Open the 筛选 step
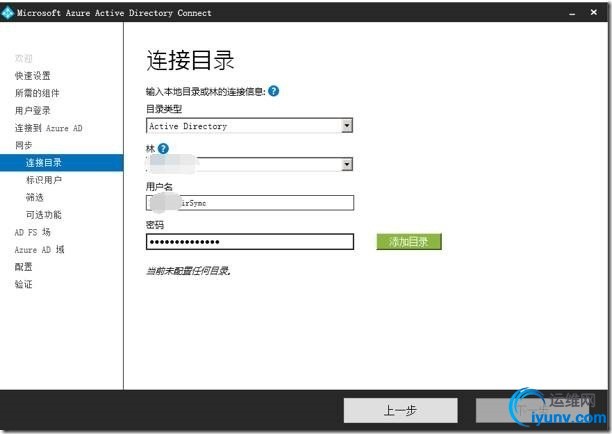The height and width of the screenshot is (434, 612). 34,197
